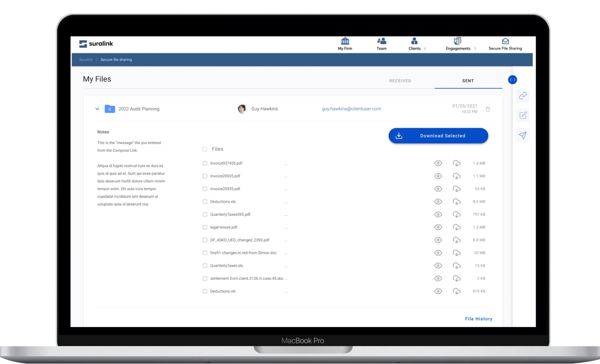Check the QuarterlyTaxes593.pdf checkbox
Image resolution: width=600 pixels, height=364 pixels.
tap(205, 214)
